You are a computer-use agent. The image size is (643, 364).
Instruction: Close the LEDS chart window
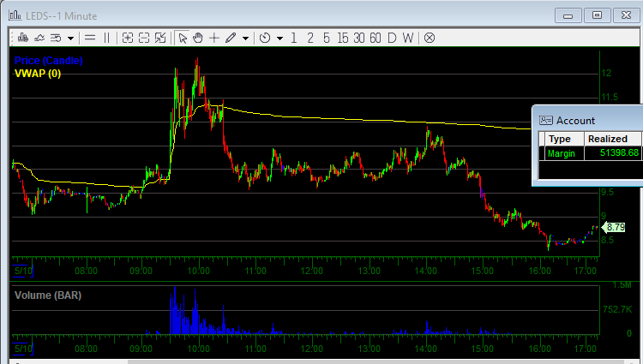pos(626,15)
